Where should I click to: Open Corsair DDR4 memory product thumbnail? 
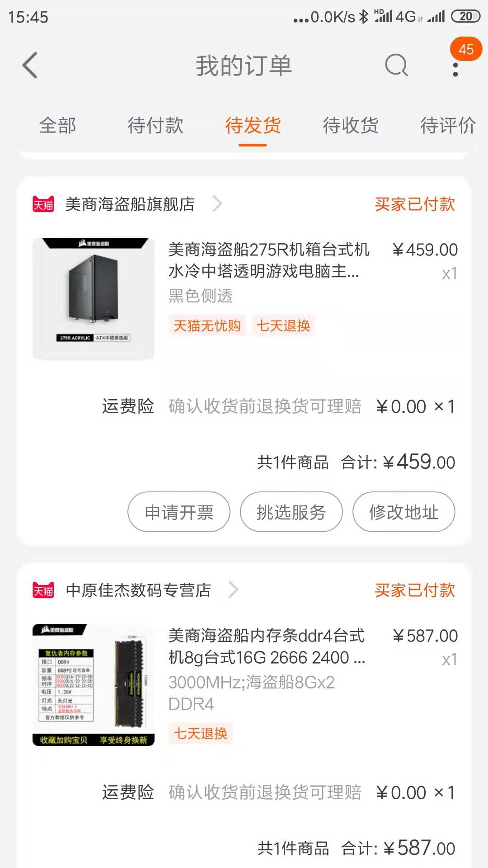coord(94,685)
